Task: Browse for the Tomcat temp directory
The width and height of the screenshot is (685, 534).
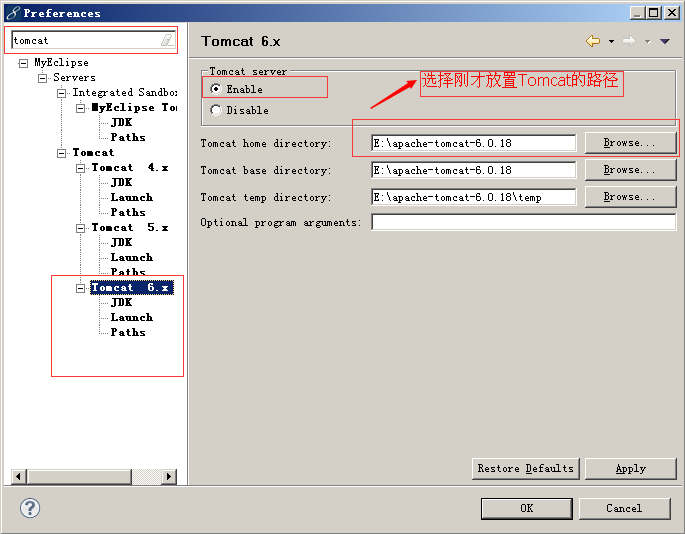Action: (630, 197)
